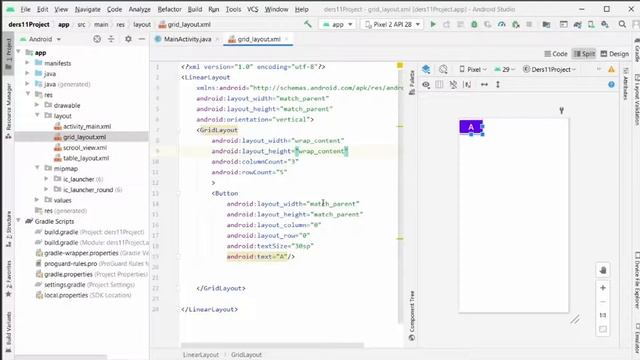Click the ders11Project breadcrumb in navigation bar

(29, 24)
